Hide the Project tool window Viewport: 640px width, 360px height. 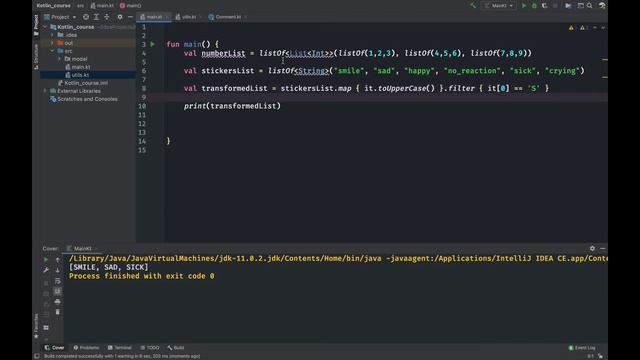click(x=130, y=17)
